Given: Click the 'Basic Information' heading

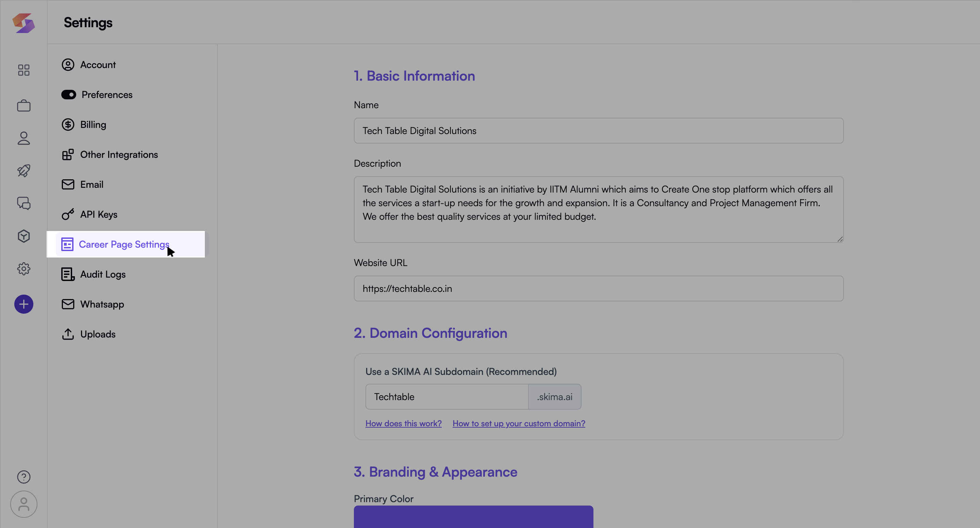Looking at the screenshot, I should (414, 76).
